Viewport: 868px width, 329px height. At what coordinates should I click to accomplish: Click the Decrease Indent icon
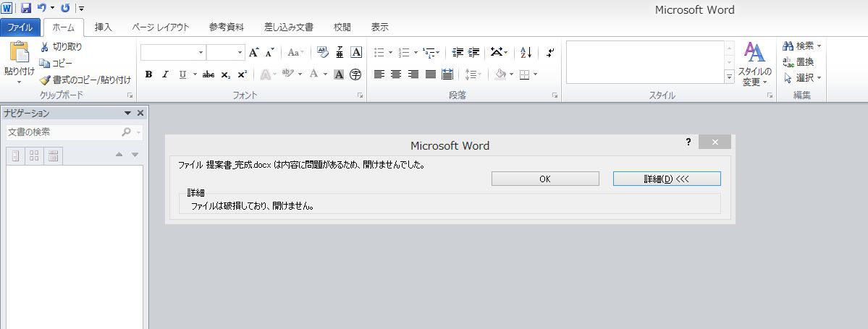(458, 53)
